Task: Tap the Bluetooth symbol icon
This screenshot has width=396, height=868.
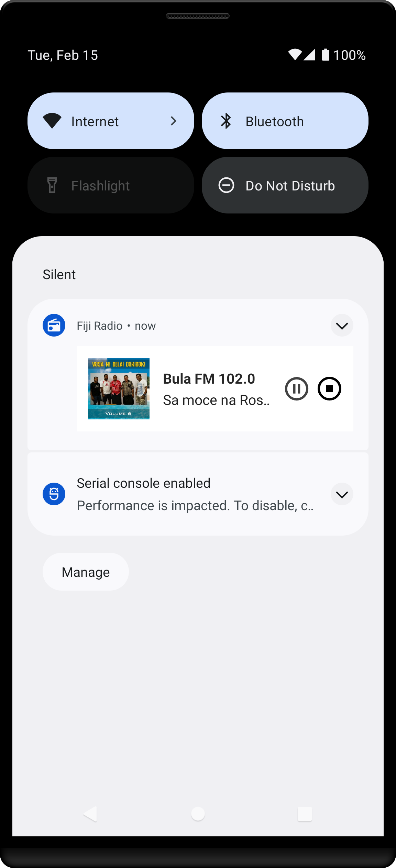Action: [226, 121]
